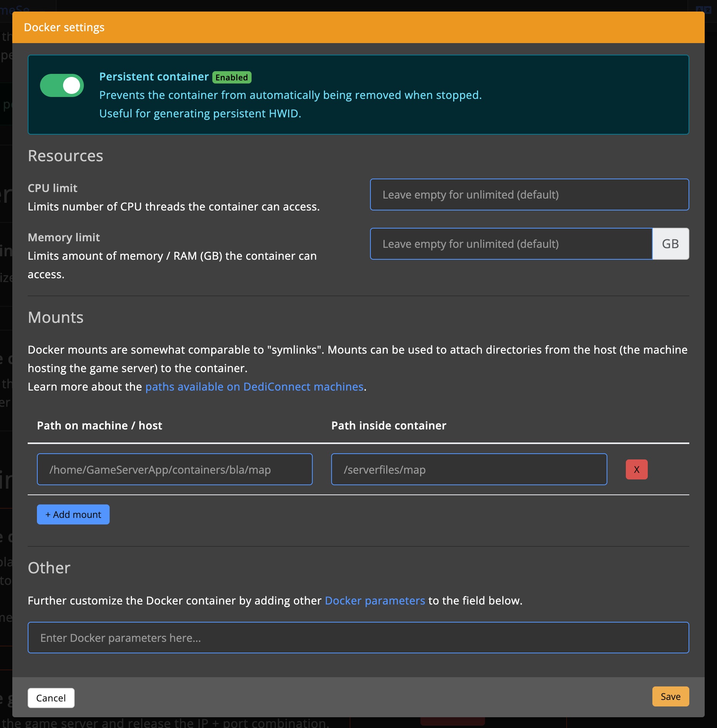This screenshot has width=717, height=728.
Task: Select the Mounts section heading
Action: point(55,317)
